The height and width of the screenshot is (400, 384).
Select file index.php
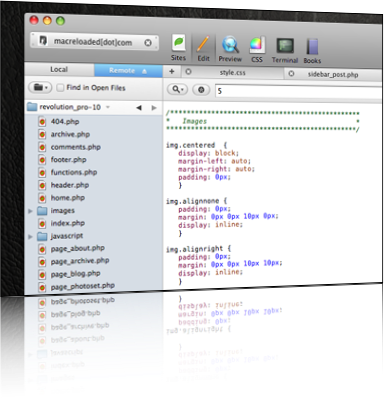[x=68, y=223]
